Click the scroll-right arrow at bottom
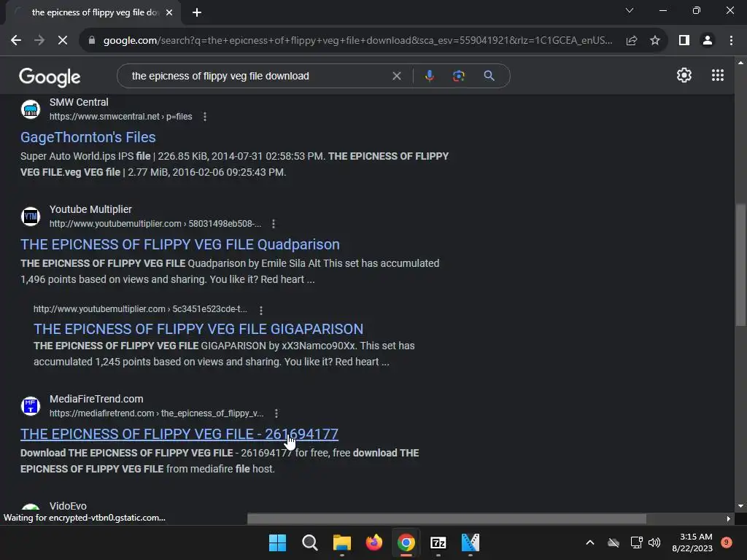The height and width of the screenshot is (560, 747). click(x=729, y=518)
